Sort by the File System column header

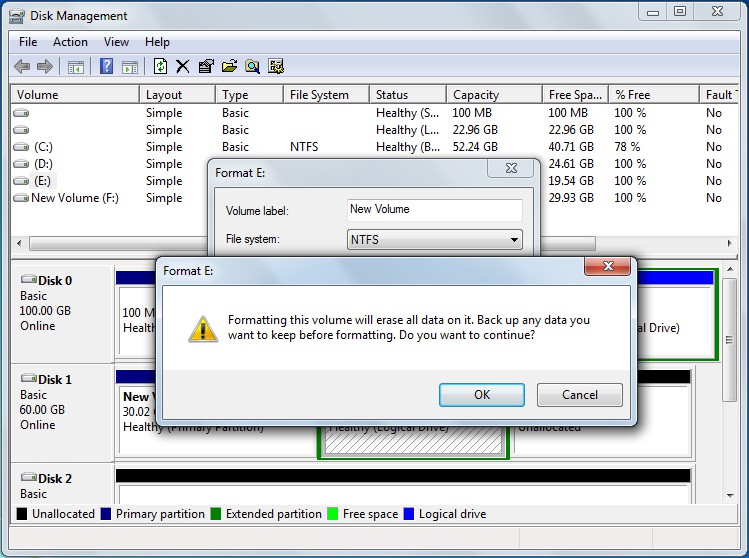tap(326, 95)
